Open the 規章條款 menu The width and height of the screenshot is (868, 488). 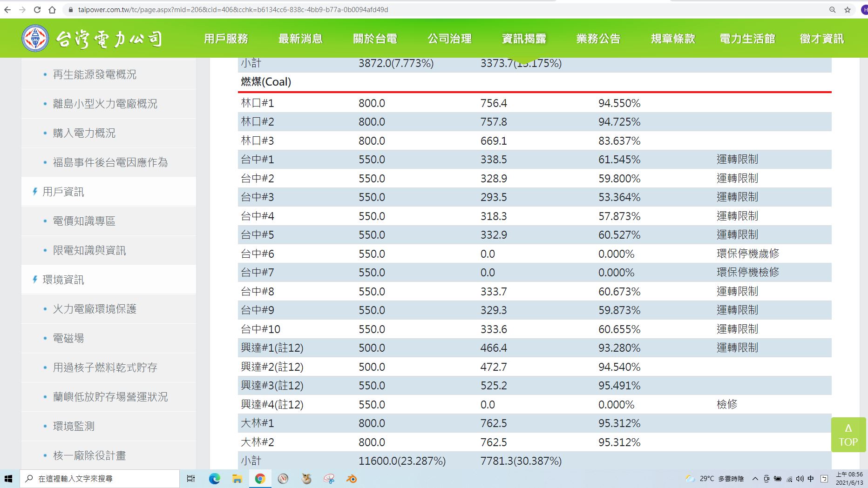pyautogui.click(x=673, y=39)
